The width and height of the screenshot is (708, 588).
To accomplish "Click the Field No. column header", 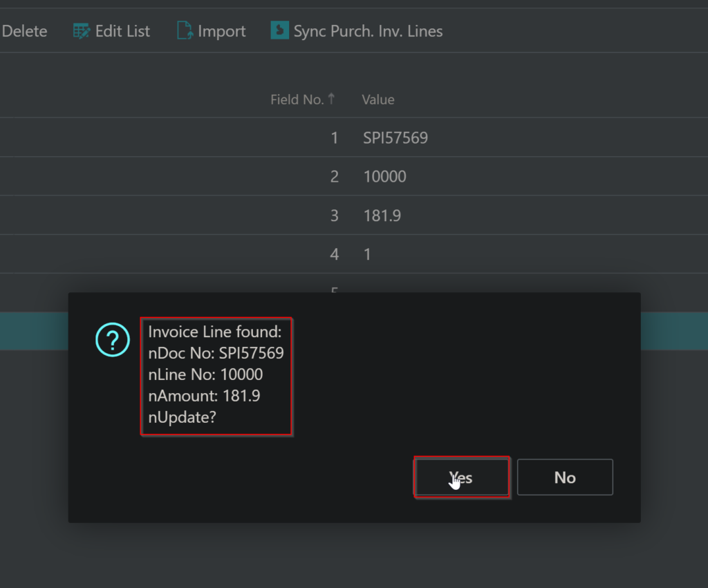I will tap(297, 99).
